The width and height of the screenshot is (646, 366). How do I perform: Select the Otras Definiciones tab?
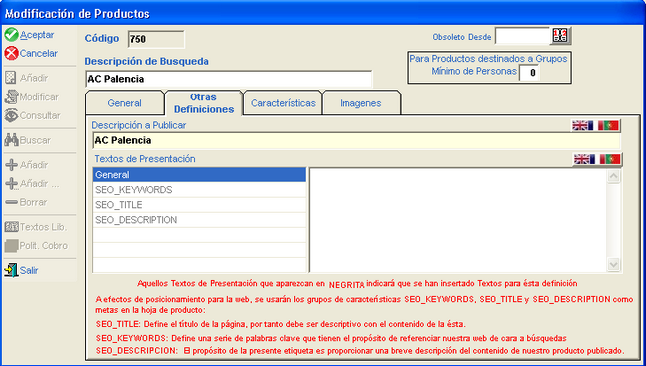coord(204,103)
